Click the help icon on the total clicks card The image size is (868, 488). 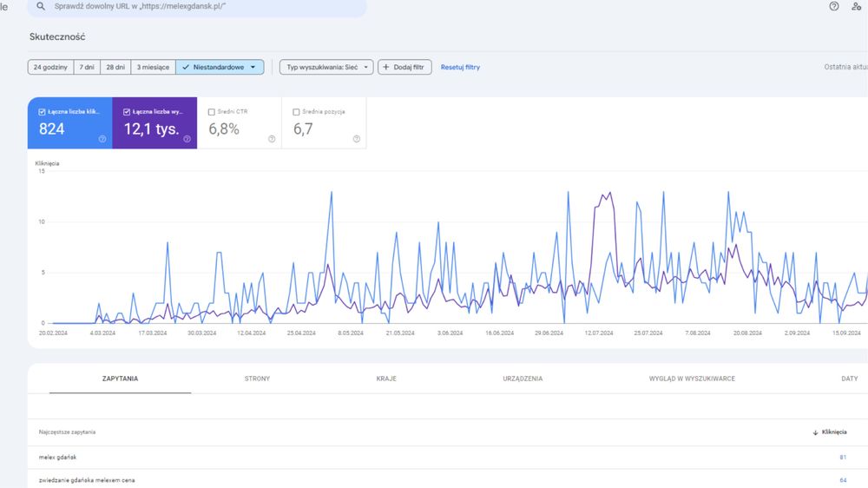(102, 139)
